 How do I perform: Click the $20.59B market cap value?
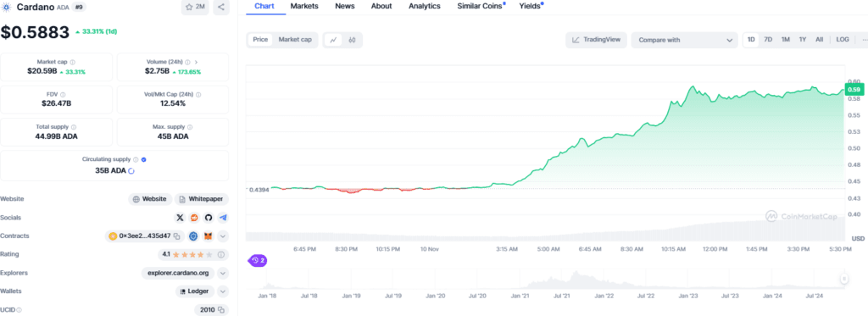tap(42, 71)
